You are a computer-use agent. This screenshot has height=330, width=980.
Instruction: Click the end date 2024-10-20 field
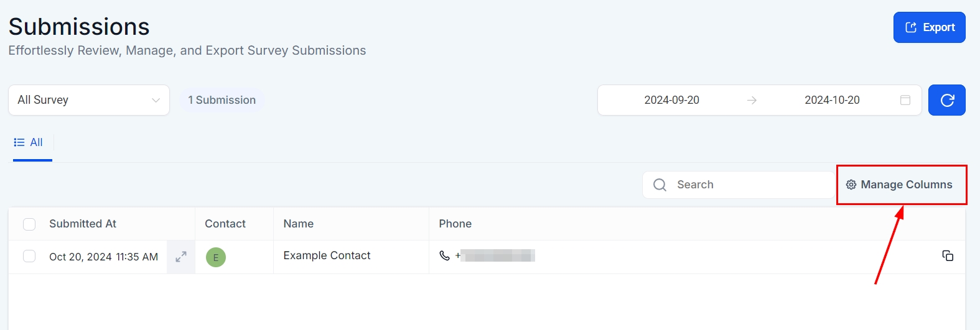[x=832, y=100]
